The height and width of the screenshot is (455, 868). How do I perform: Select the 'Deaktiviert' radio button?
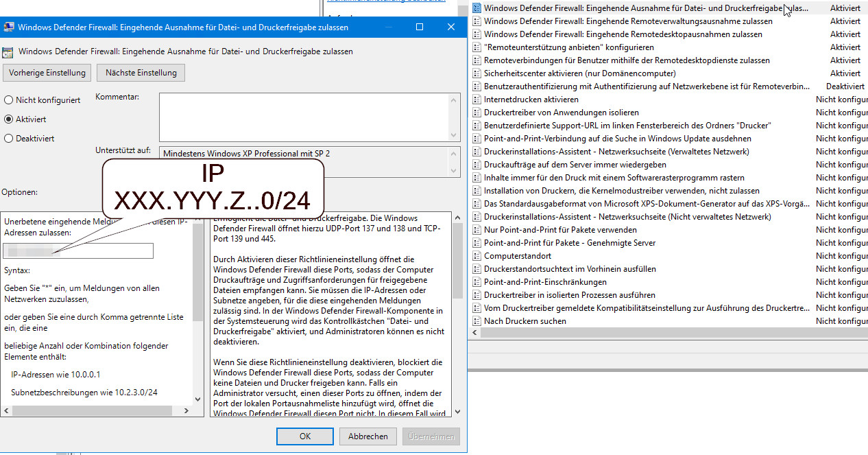pos(8,139)
